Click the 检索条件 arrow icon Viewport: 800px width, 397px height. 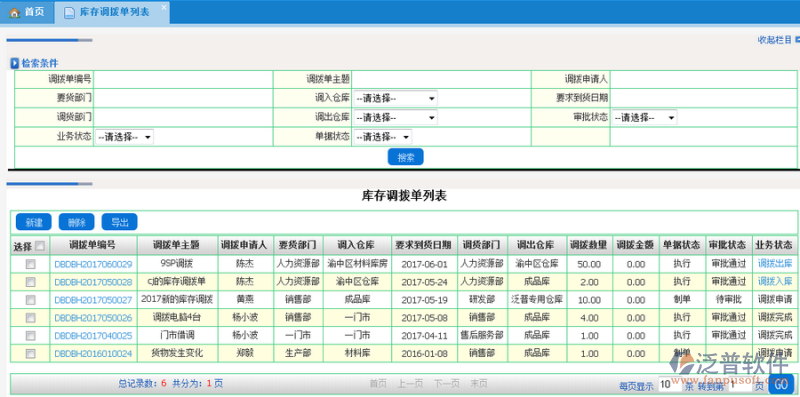point(15,63)
